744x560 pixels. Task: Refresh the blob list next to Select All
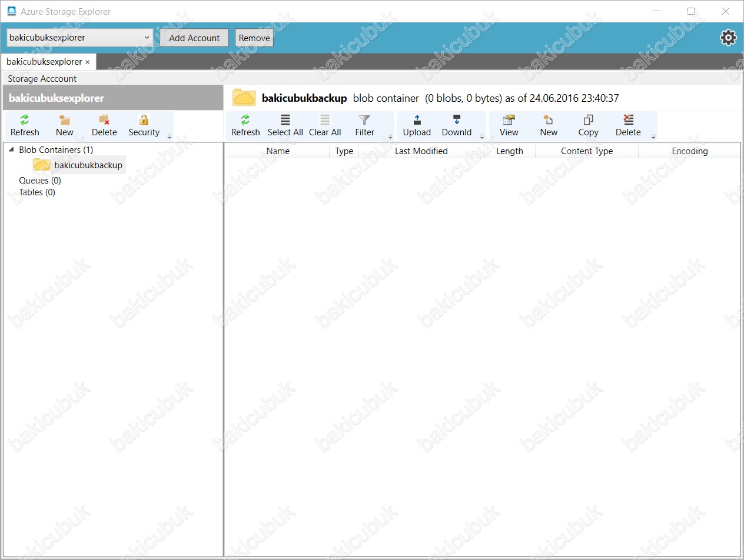click(x=245, y=126)
